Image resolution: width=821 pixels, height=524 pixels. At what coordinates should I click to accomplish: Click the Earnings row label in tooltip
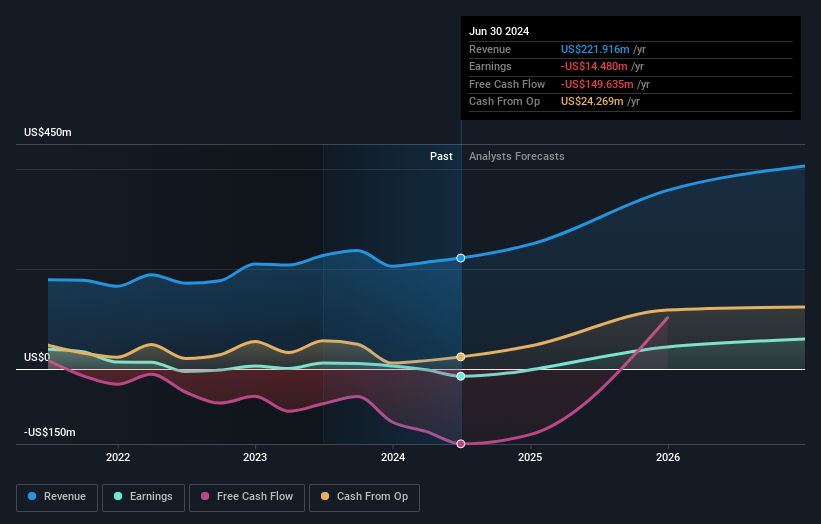pyautogui.click(x=490, y=66)
